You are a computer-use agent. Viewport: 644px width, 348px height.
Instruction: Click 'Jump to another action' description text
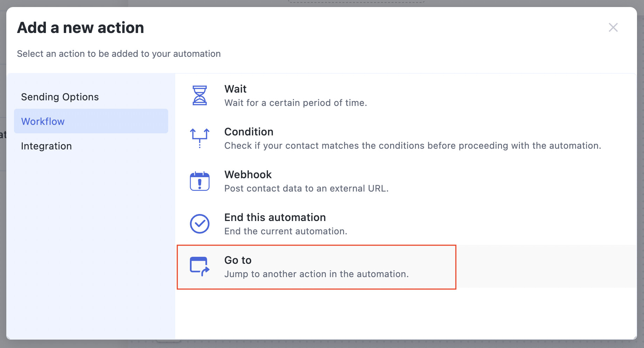tap(317, 274)
